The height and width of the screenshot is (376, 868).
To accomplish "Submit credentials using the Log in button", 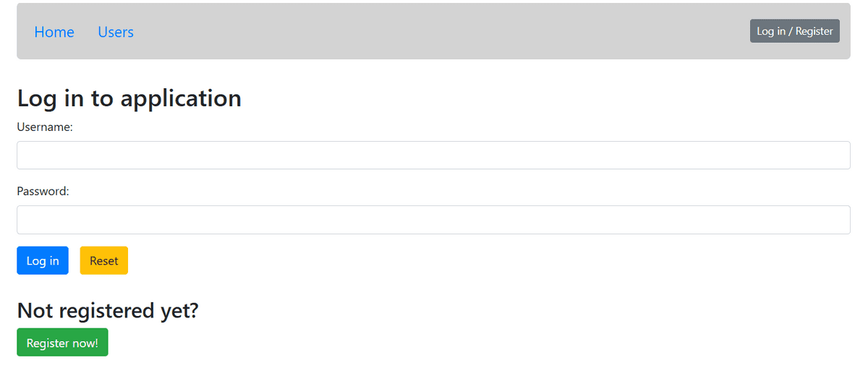I will pyautogui.click(x=43, y=261).
